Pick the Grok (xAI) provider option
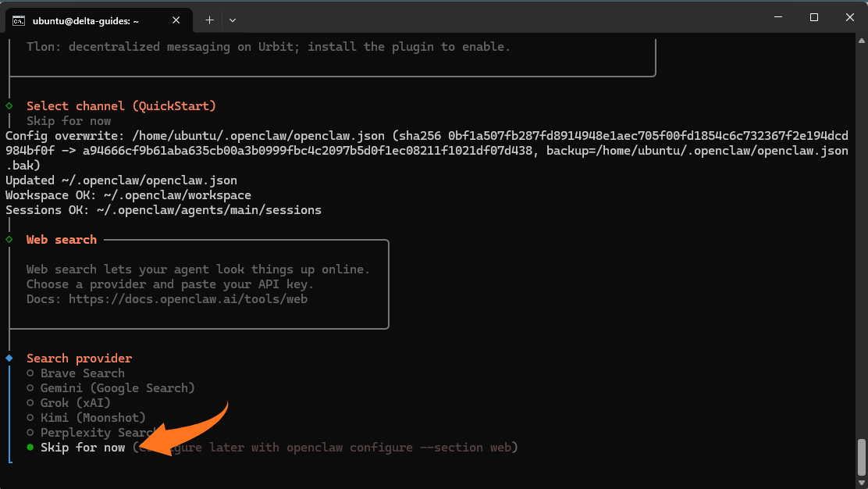868x489 pixels. point(75,403)
